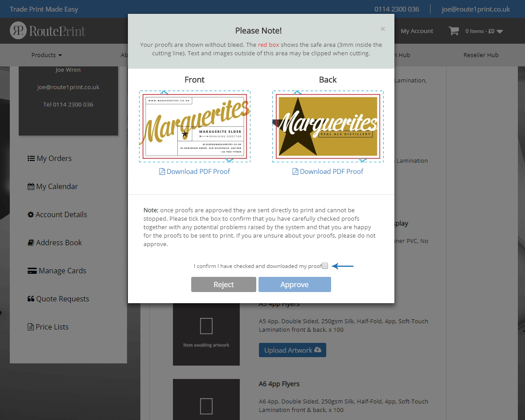The width and height of the screenshot is (525, 420).
Task: Click the cloud upload icon on Upload Artwork
Action: click(318, 350)
